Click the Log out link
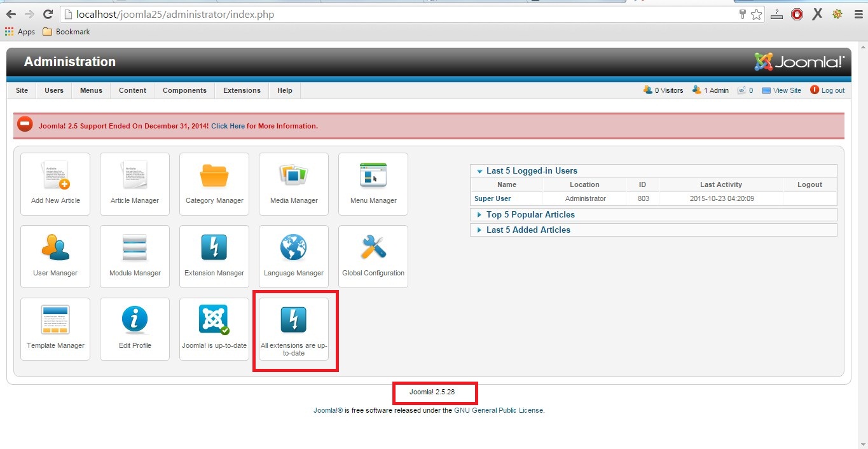Screen dimensions: 868x449 tap(832, 90)
